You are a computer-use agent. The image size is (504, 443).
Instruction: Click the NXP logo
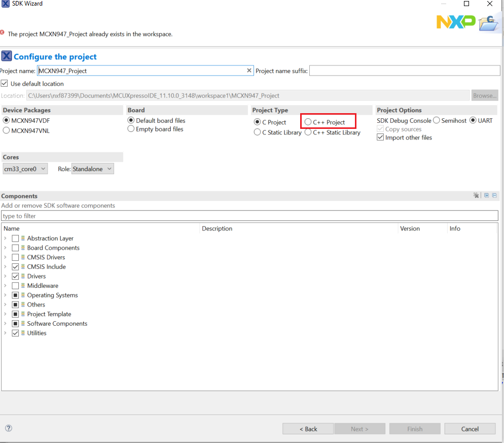point(456,22)
